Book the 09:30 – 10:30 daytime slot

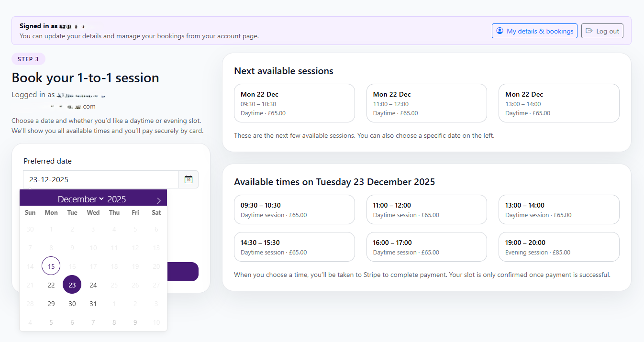(294, 210)
